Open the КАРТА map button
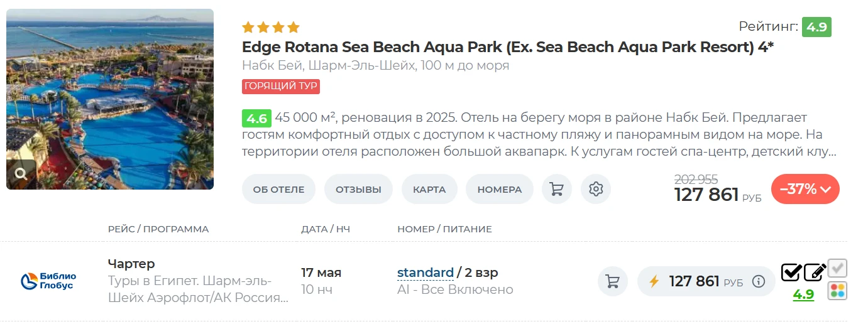 429,189
